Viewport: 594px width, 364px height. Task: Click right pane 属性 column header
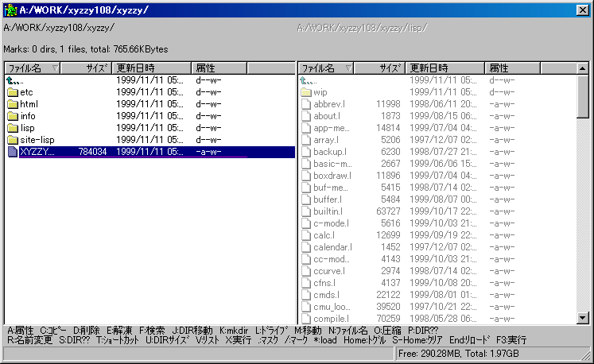click(513, 68)
